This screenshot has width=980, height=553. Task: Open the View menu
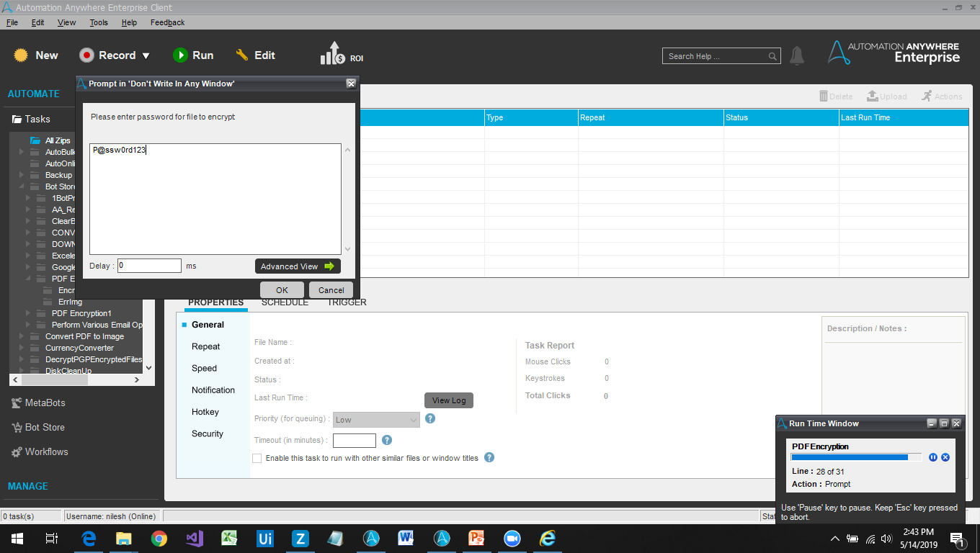67,22
